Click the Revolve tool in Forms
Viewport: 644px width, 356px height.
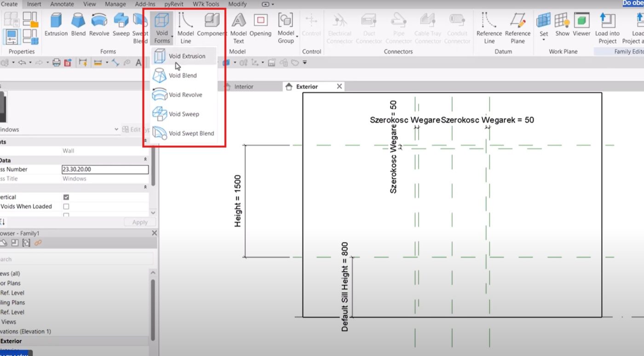[x=99, y=25]
